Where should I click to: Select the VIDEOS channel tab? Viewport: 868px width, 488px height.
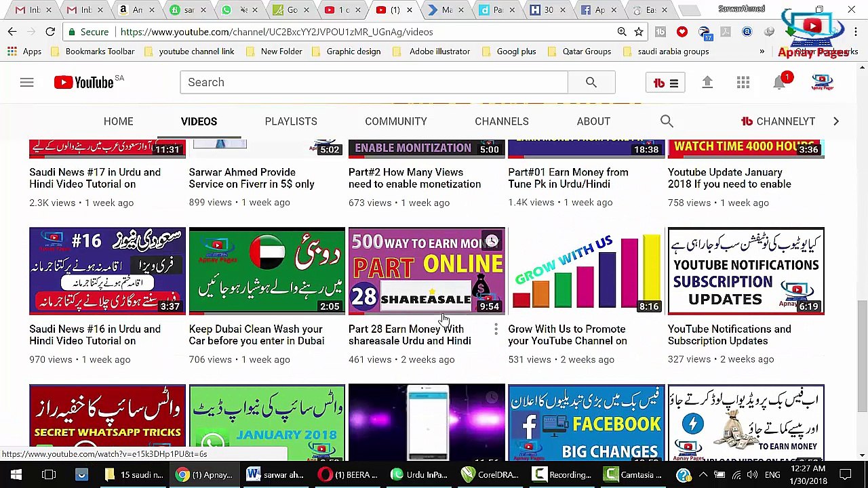(x=199, y=121)
